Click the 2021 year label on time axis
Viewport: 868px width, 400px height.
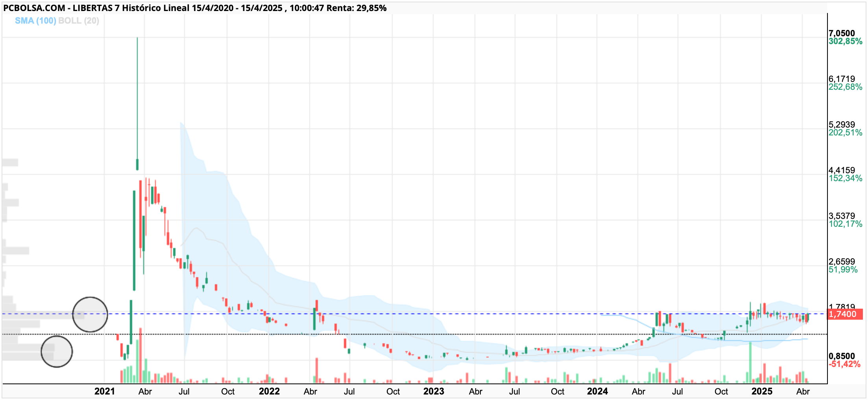coord(105,391)
